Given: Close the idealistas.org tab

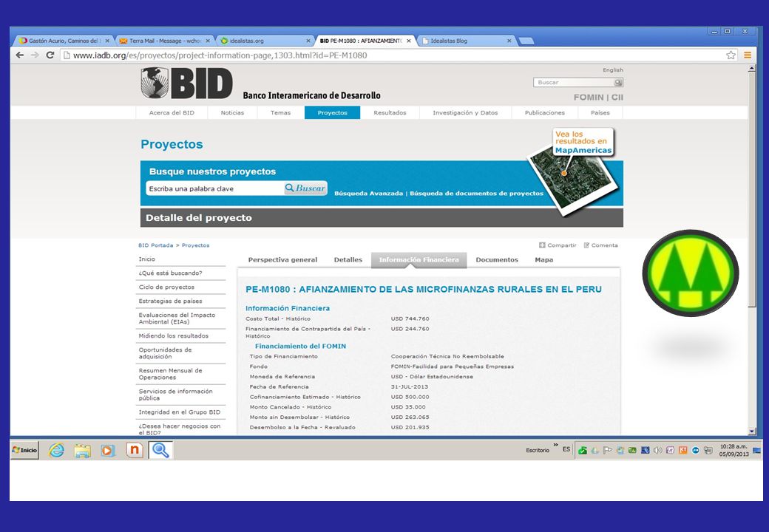Looking at the screenshot, I should (308, 41).
